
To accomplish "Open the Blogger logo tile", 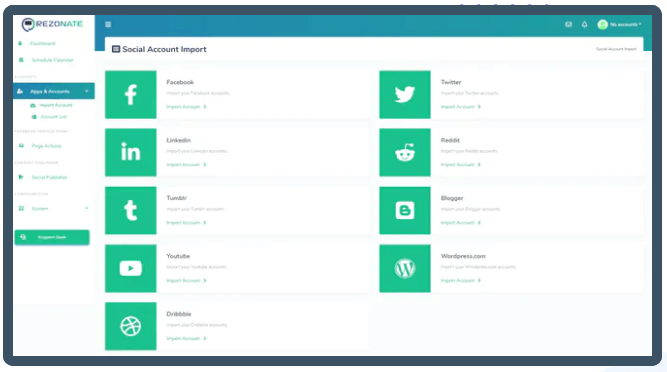I will pyautogui.click(x=405, y=210).
